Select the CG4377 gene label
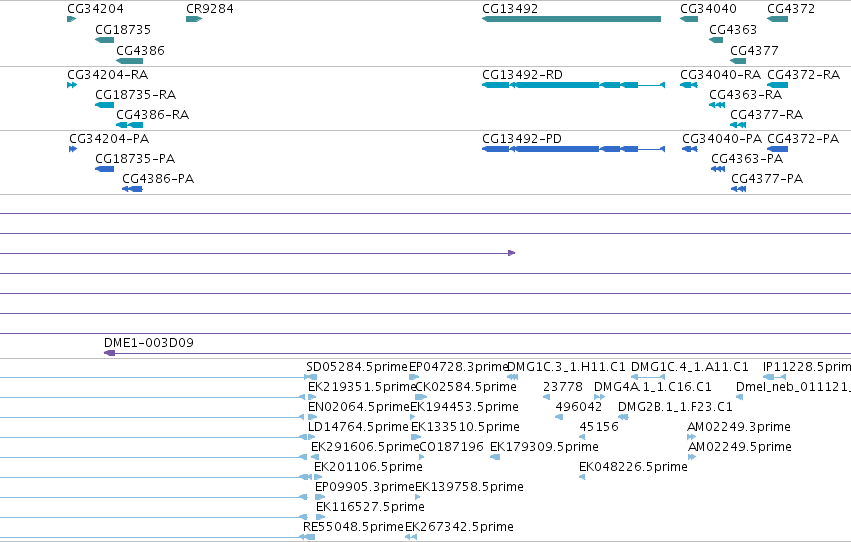Screen dimensions: 851x542 coord(754,50)
